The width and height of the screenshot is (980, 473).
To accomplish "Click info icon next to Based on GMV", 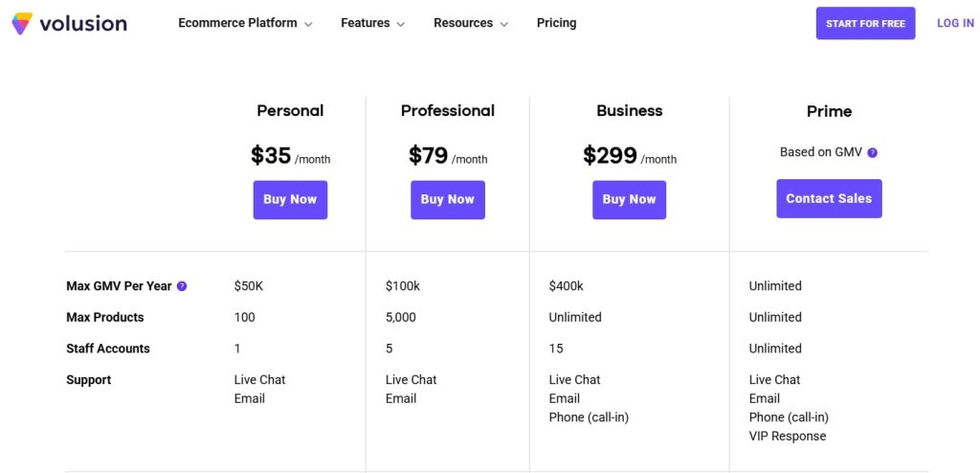I will pos(872,152).
